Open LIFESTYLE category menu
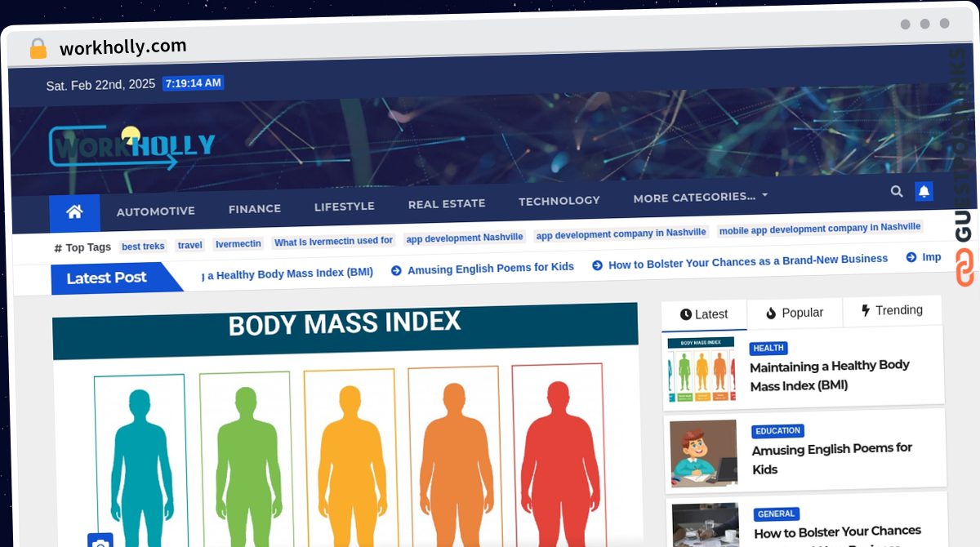The image size is (980, 547). coord(345,207)
